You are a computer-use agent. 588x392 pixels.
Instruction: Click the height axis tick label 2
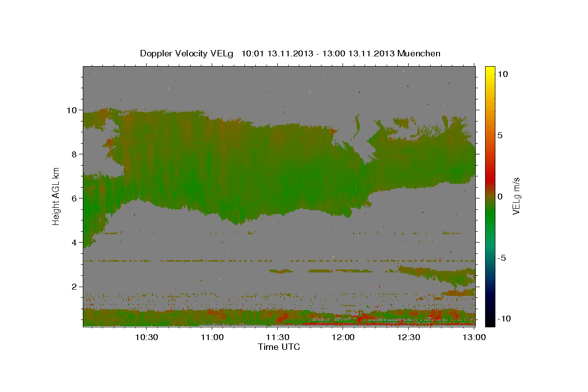tap(75, 287)
